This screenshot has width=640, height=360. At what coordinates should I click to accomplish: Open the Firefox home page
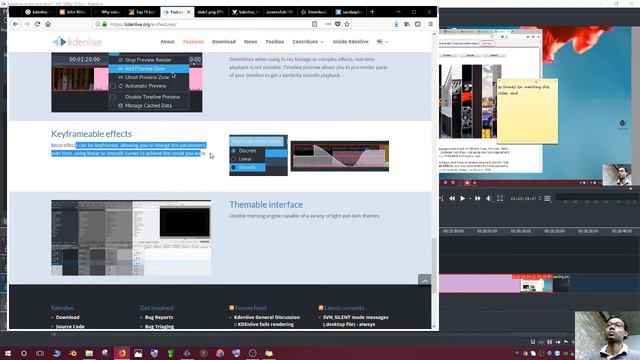coord(48,24)
